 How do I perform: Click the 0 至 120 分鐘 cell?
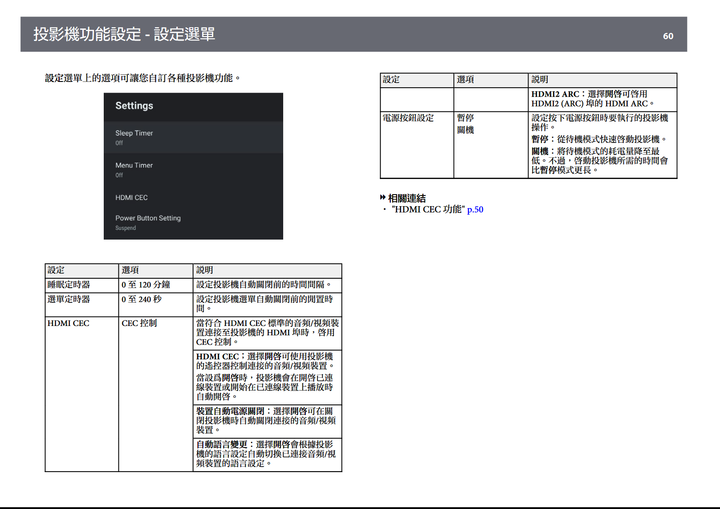coord(156,285)
